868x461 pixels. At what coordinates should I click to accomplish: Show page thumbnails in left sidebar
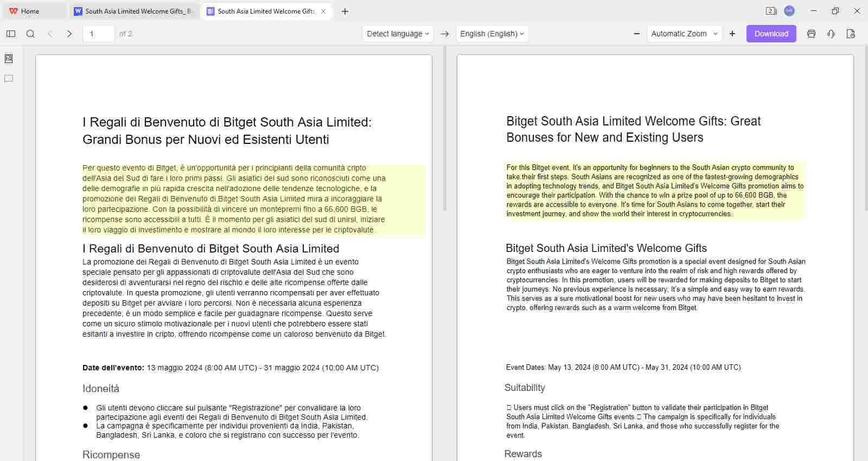(x=9, y=59)
